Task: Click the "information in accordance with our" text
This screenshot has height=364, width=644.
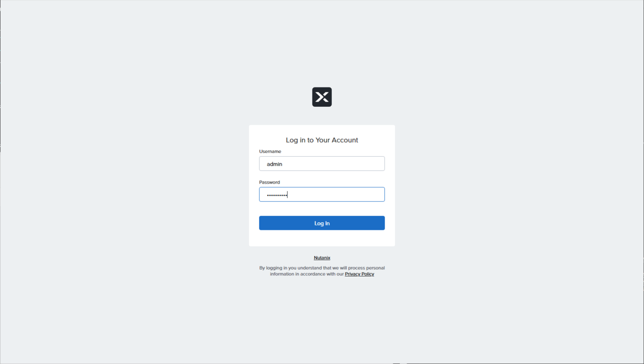Action: pos(307,274)
